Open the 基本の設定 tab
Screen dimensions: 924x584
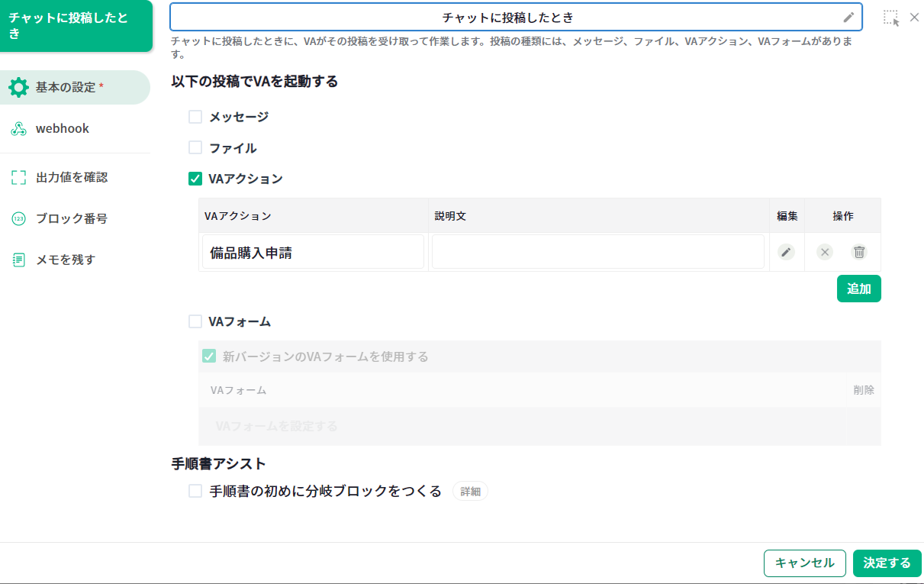click(75, 87)
